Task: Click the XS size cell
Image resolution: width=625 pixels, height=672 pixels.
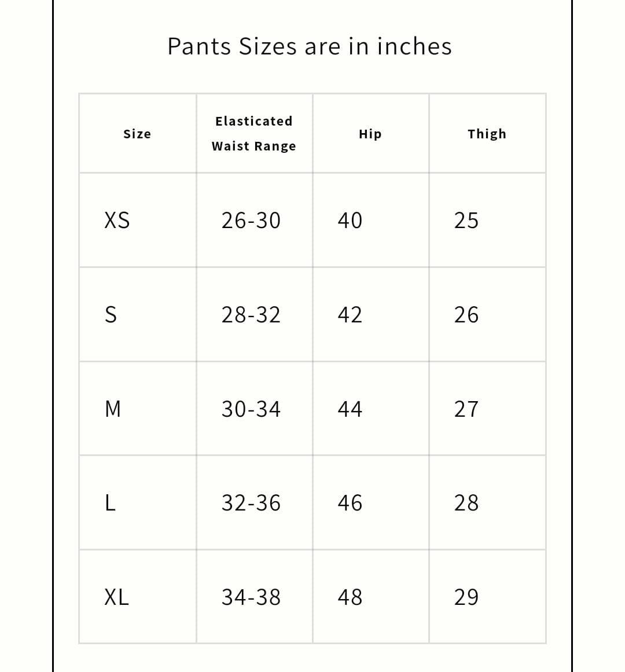Action: (117, 221)
